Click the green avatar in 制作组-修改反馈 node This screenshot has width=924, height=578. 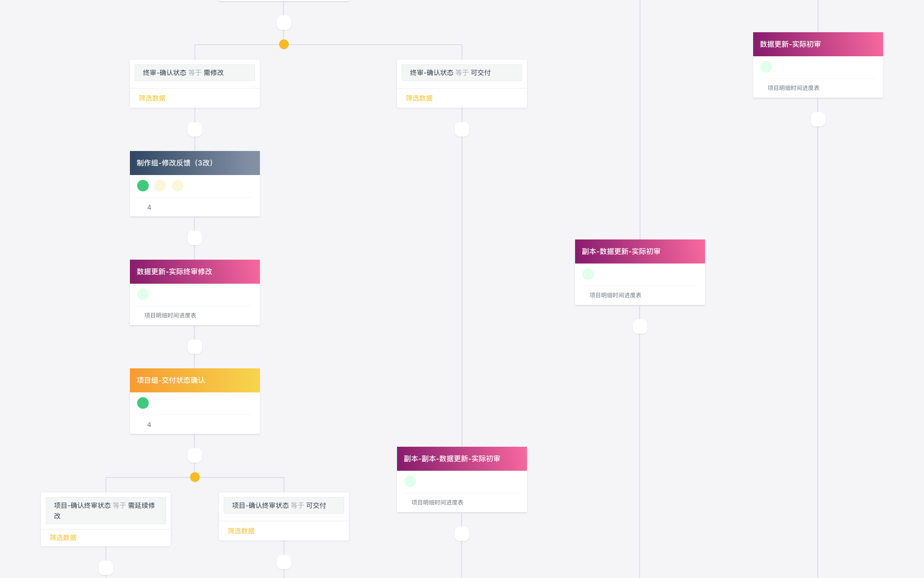pyautogui.click(x=143, y=186)
